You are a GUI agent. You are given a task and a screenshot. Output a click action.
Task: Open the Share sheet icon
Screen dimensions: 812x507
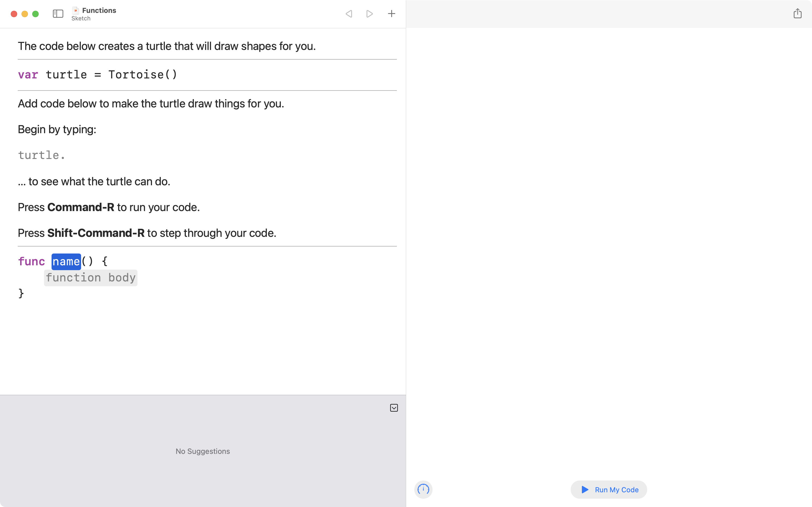(x=798, y=13)
